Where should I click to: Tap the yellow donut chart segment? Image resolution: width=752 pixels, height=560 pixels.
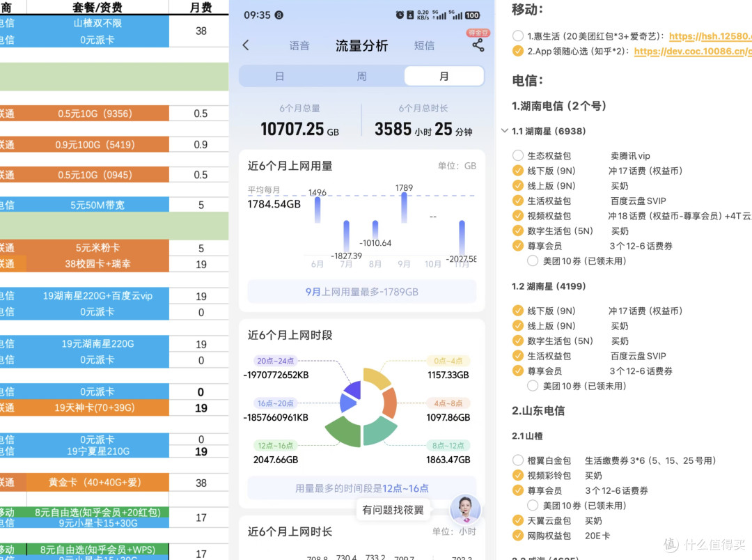377,378
